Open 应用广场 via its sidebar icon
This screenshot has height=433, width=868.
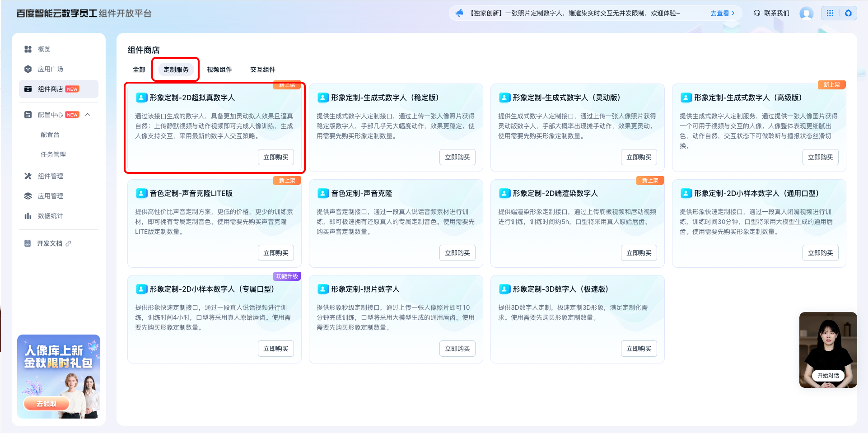pyautogui.click(x=28, y=69)
